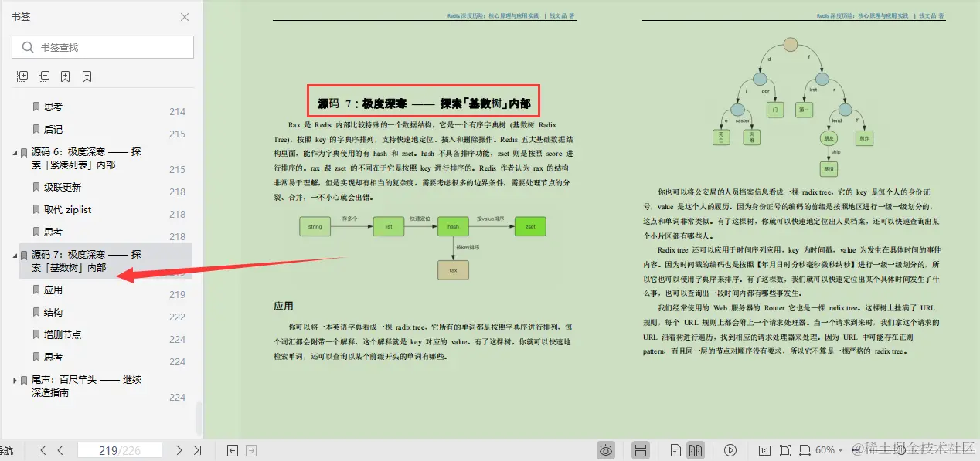
Task: Go back to previous view
Action: (x=231, y=449)
